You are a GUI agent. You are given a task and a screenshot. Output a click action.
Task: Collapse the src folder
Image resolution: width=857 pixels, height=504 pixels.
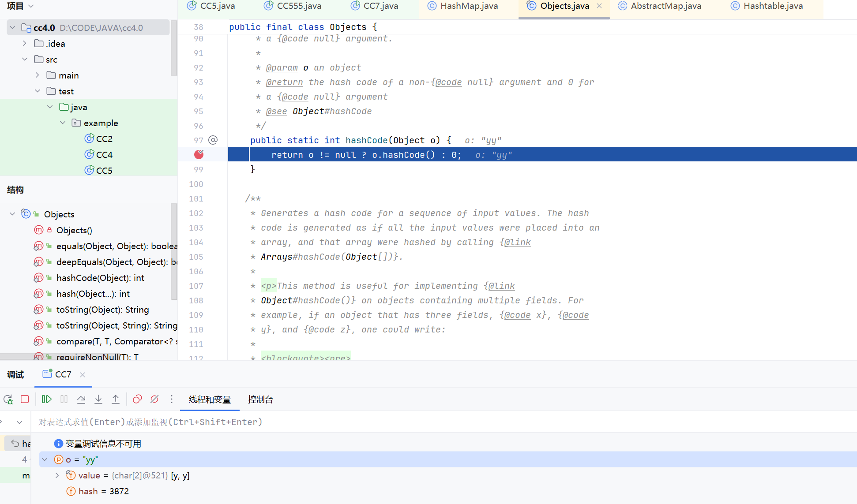tap(25, 59)
